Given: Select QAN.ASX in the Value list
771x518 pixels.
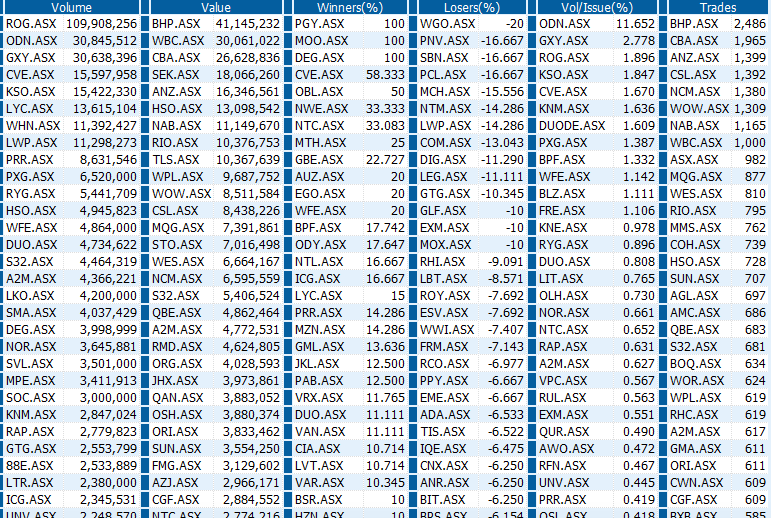Looking at the screenshot, I should tap(178, 398).
